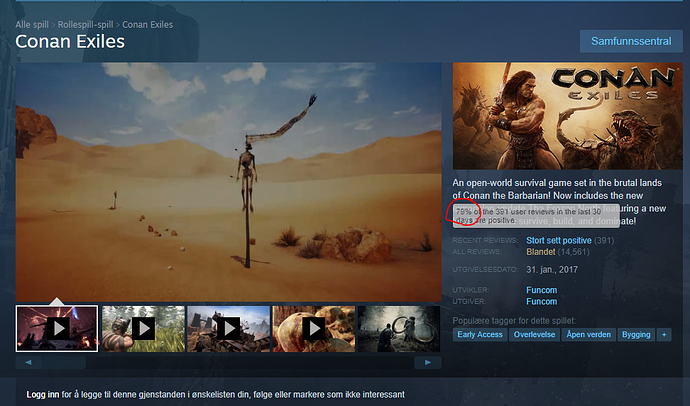Click 'Blandet' all reviews summary
The height and width of the screenshot is (406, 690).
pyautogui.click(x=541, y=252)
